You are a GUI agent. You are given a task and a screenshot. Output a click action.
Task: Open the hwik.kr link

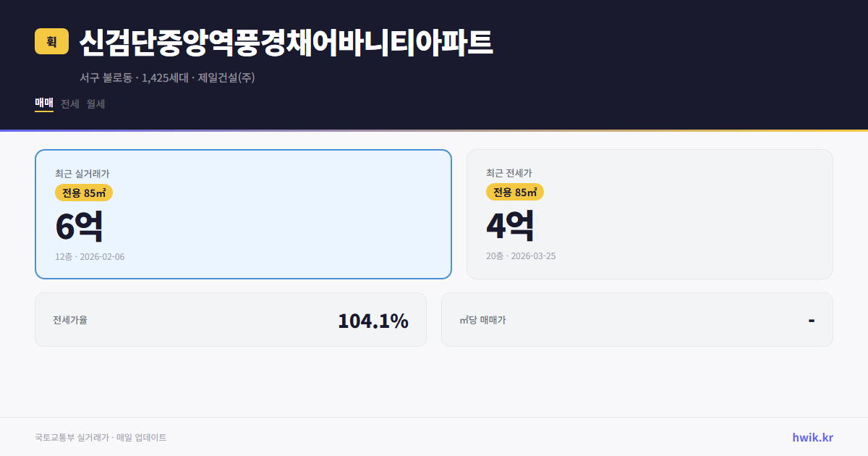(x=812, y=437)
